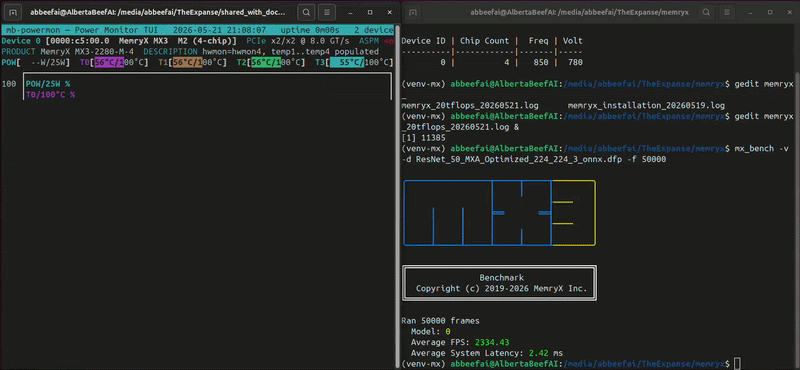The width and height of the screenshot is (800, 370).
Task: Click the 'Device 0' label
Action: click(21, 41)
